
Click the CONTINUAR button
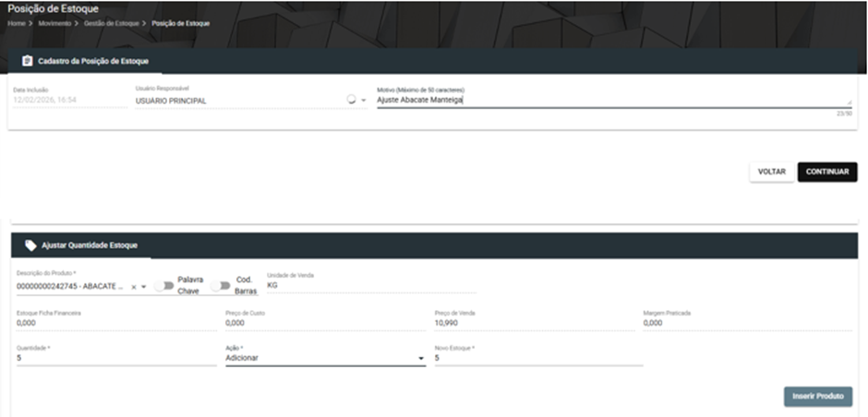[x=827, y=172]
